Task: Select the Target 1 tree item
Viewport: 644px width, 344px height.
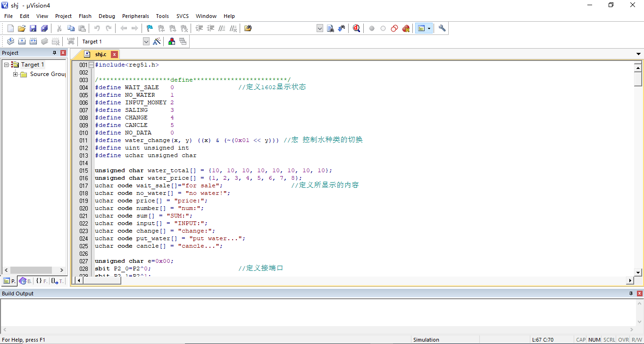Action: tap(33, 65)
